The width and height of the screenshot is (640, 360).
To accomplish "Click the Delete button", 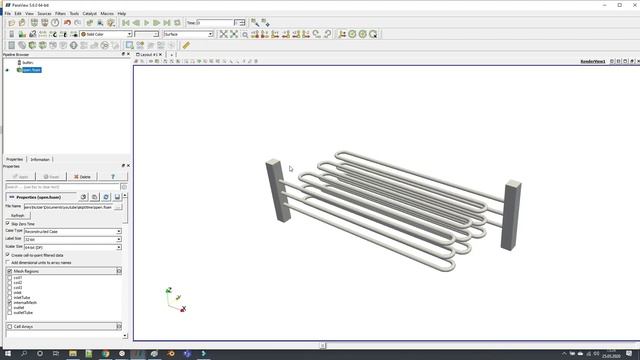I will [82, 176].
